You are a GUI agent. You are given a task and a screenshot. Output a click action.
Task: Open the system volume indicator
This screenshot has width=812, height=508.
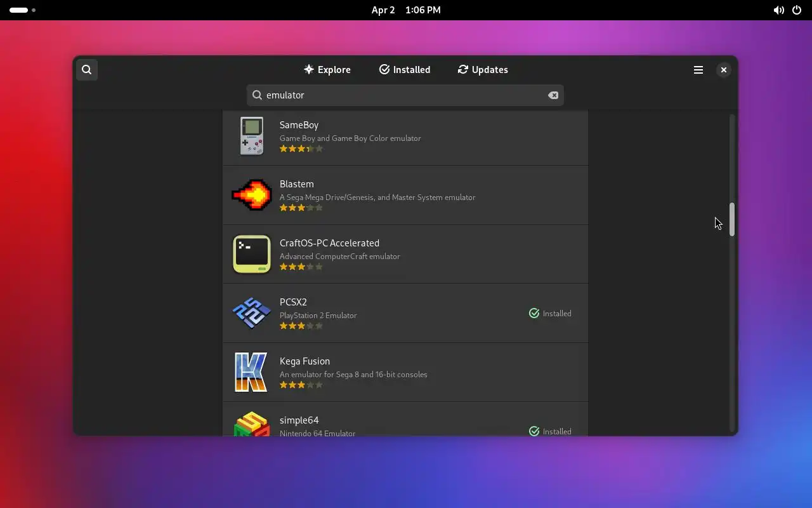778,10
